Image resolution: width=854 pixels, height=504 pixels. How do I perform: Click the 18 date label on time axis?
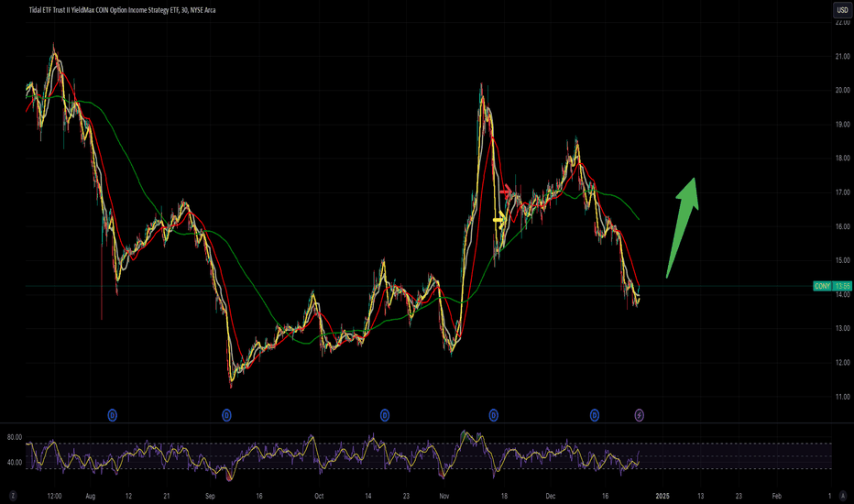pyautogui.click(x=504, y=496)
